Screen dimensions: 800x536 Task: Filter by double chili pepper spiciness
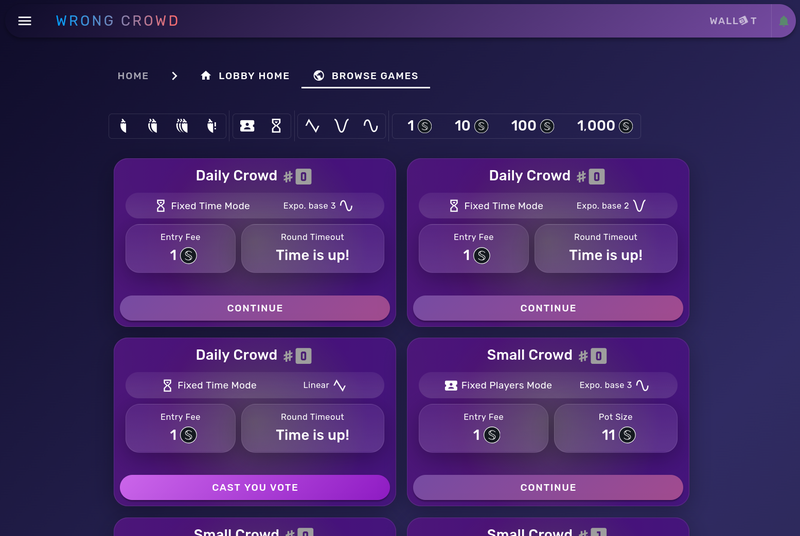point(153,126)
